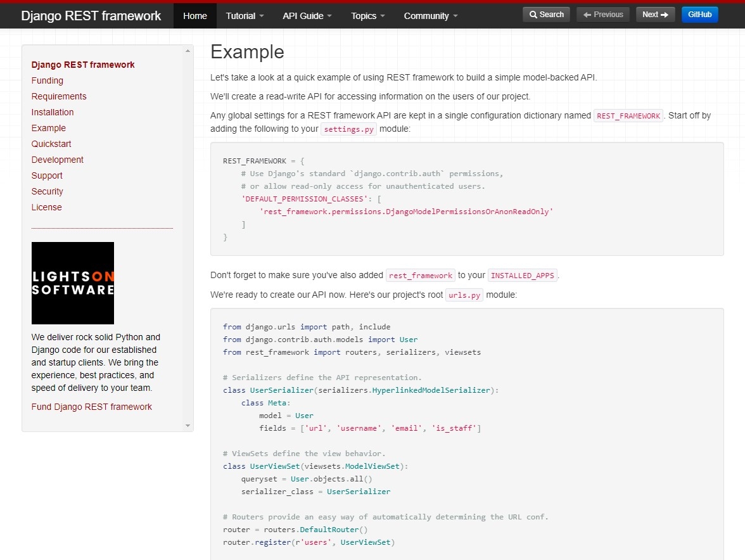Jump to the Security section in sidebar

coord(47,191)
